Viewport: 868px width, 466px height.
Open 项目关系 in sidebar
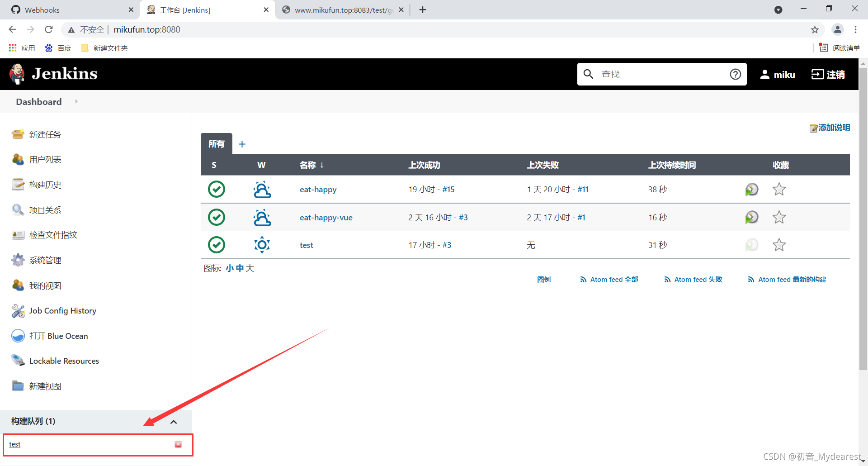(45, 210)
